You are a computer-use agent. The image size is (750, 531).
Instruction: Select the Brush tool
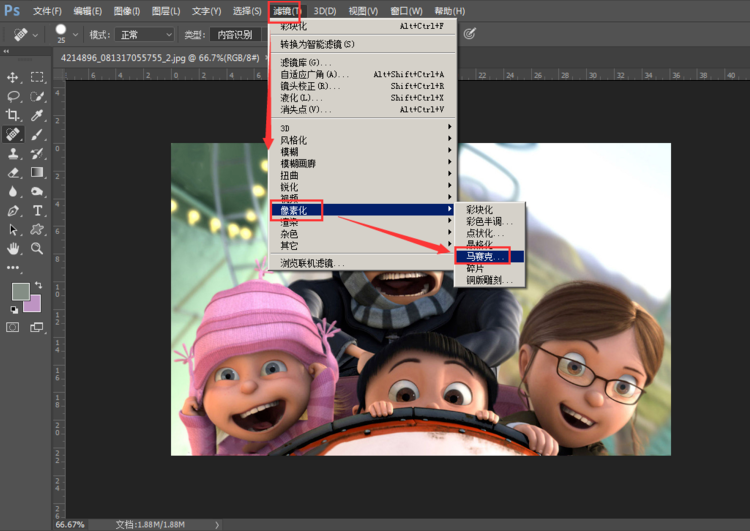37,134
